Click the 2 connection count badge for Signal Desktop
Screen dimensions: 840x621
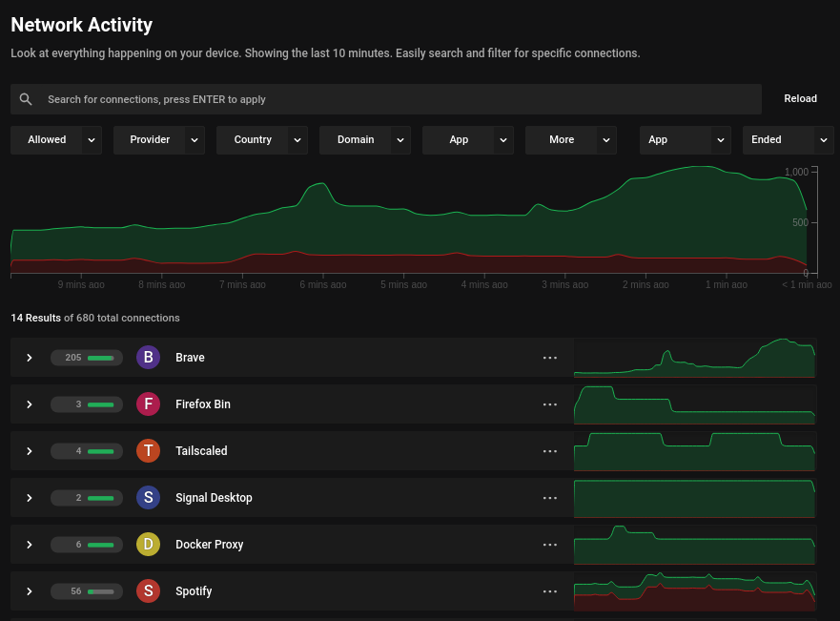pyautogui.click(x=87, y=498)
